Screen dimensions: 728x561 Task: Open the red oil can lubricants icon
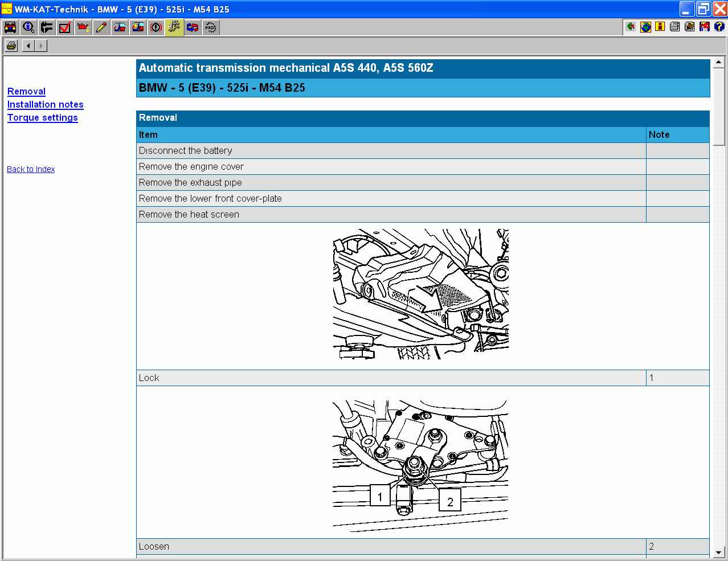point(84,27)
